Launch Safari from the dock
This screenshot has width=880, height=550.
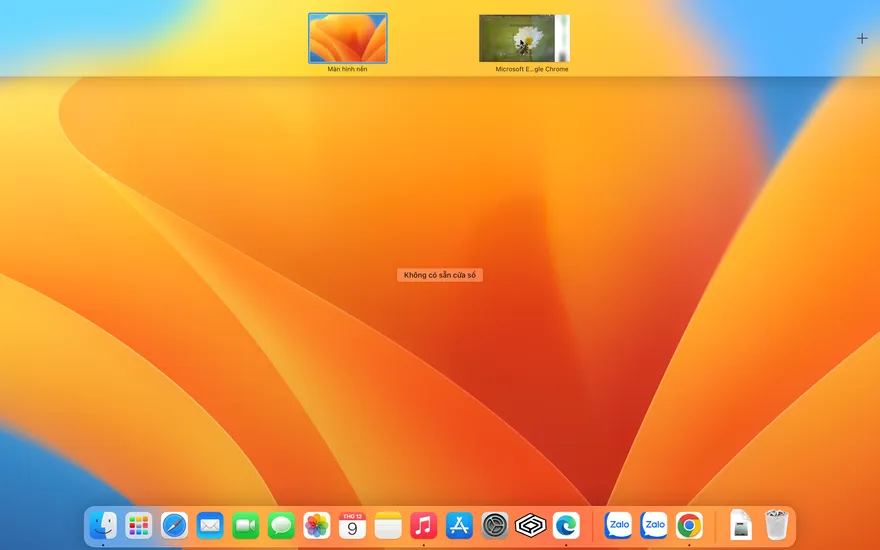175,526
